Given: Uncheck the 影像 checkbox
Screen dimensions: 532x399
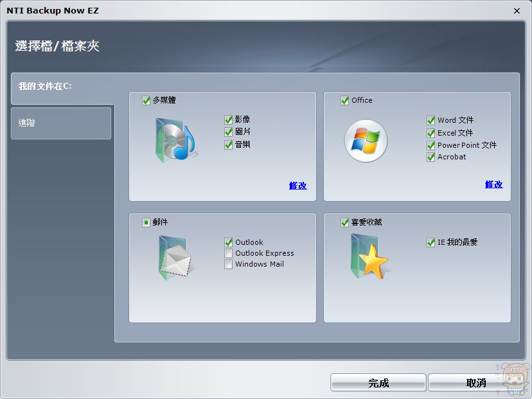Looking at the screenshot, I should pos(228,120).
